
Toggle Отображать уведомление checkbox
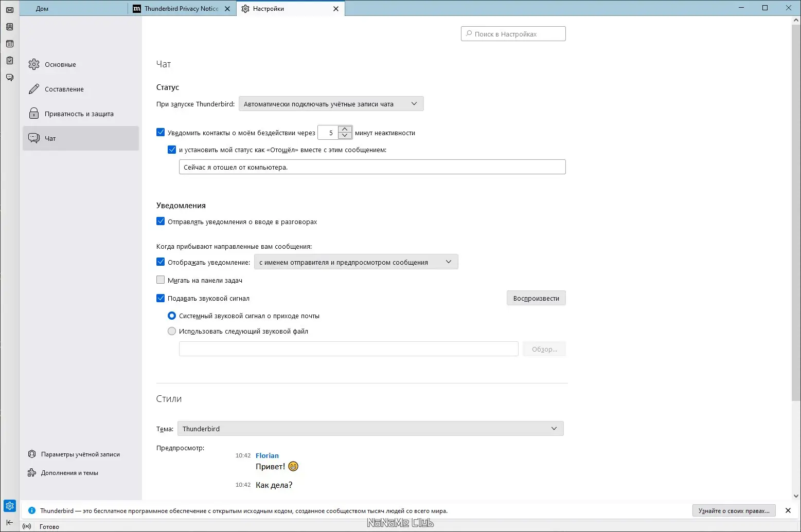point(161,262)
